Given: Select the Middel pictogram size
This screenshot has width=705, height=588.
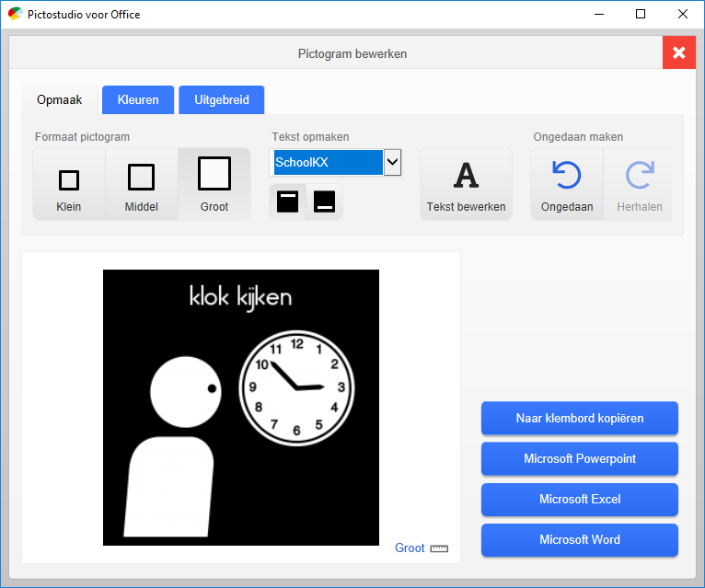Looking at the screenshot, I should (x=142, y=184).
